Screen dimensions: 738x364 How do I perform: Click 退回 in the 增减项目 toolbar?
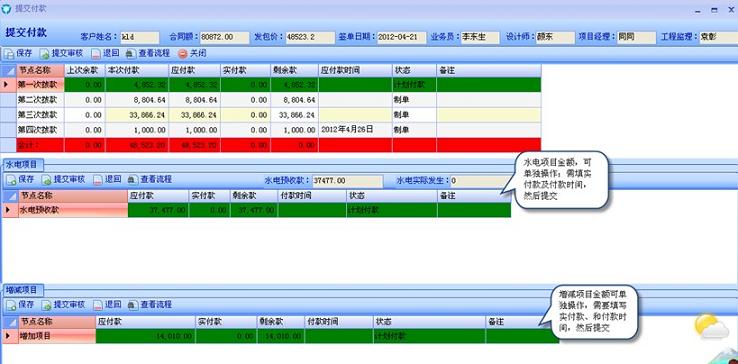coord(106,305)
